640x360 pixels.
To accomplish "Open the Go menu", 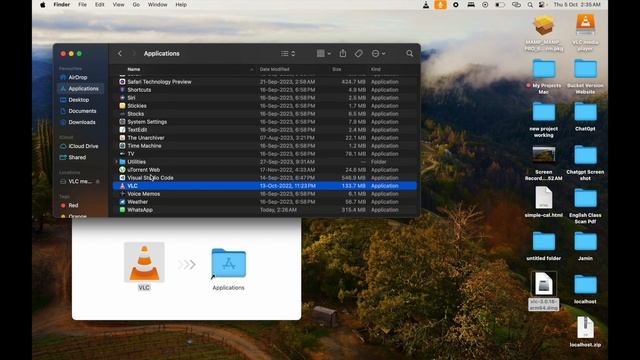I will click(x=136, y=5).
